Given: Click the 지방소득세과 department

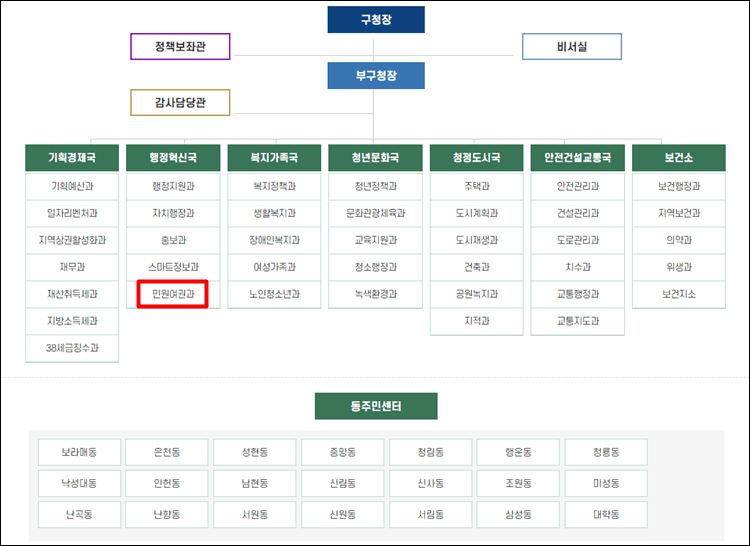Looking at the screenshot, I should 72,321.
